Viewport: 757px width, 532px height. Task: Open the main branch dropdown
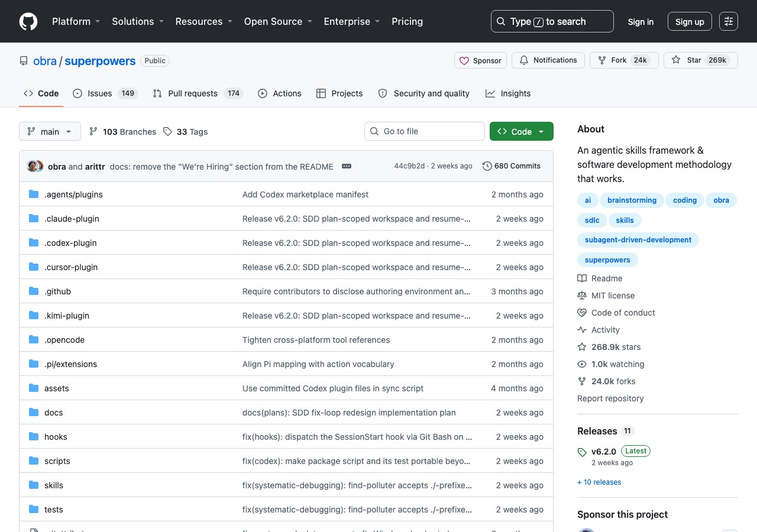50,131
